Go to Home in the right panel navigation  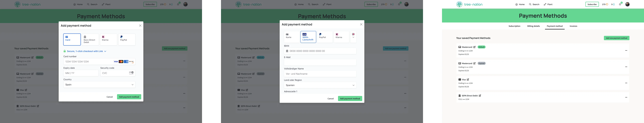(520, 4)
